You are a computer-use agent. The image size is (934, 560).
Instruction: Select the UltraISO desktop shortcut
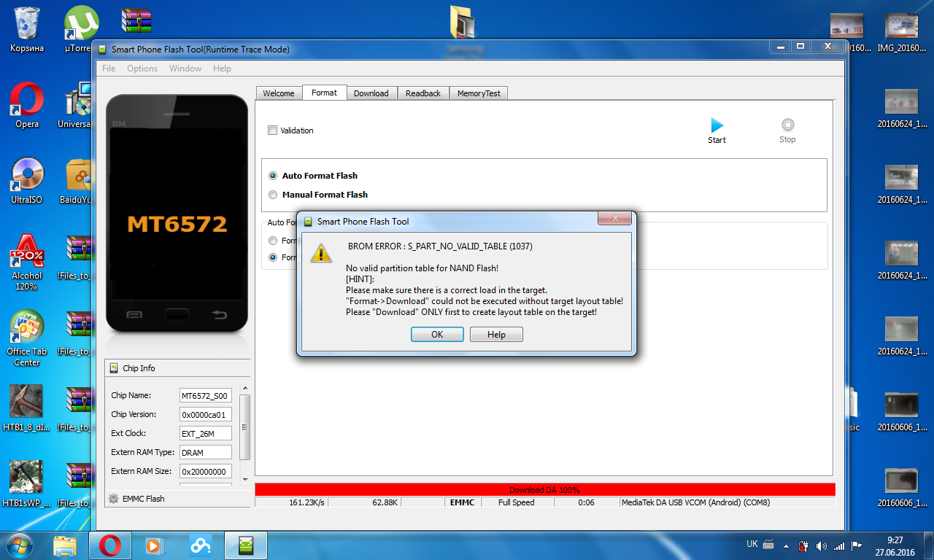(27, 175)
